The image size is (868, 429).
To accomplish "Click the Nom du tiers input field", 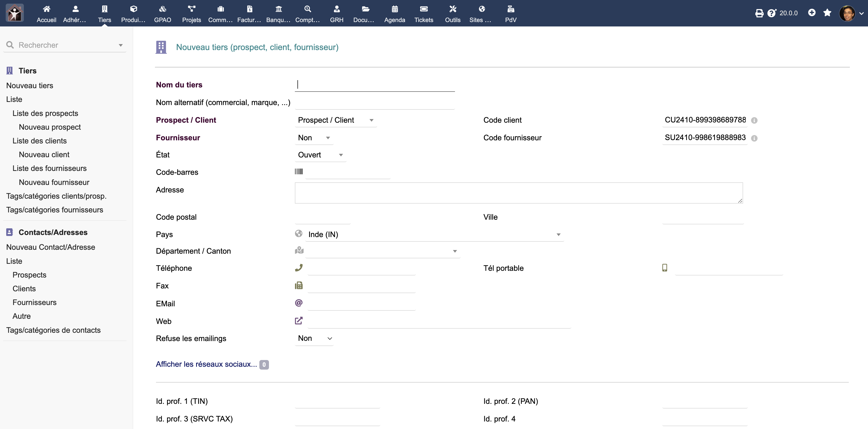I will [x=375, y=85].
